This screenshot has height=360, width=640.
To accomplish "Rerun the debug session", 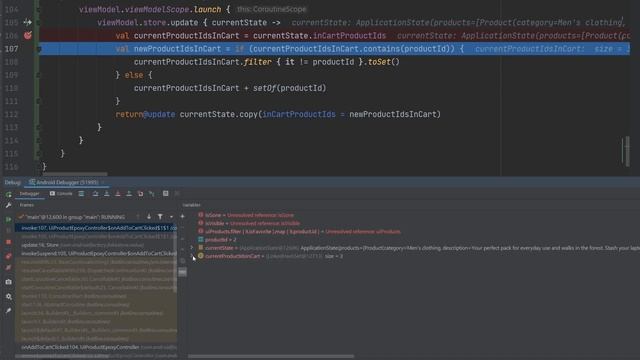I will click(x=9, y=194).
